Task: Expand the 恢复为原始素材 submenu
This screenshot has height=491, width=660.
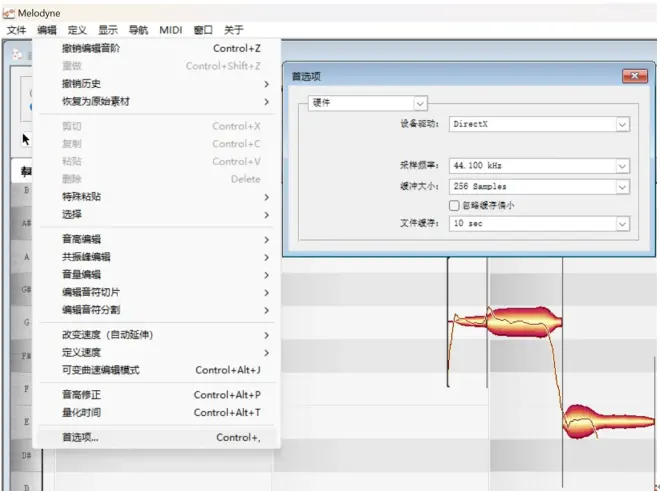Action: pos(157,101)
